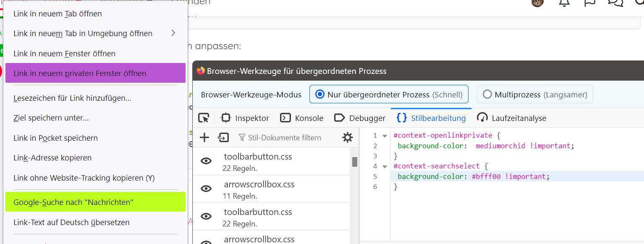
Task: Click the import stylesheet icon
Action: pyautogui.click(x=223, y=137)
